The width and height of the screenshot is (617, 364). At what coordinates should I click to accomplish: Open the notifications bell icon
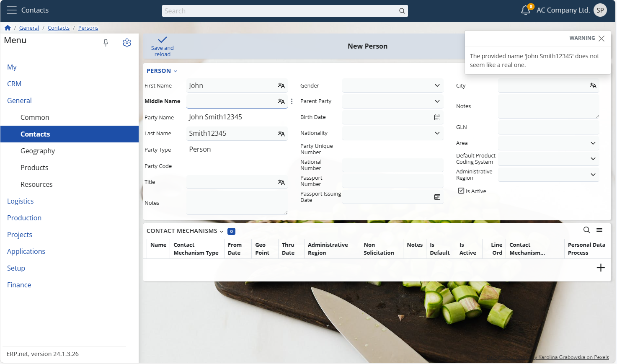[x=525, y=10]
